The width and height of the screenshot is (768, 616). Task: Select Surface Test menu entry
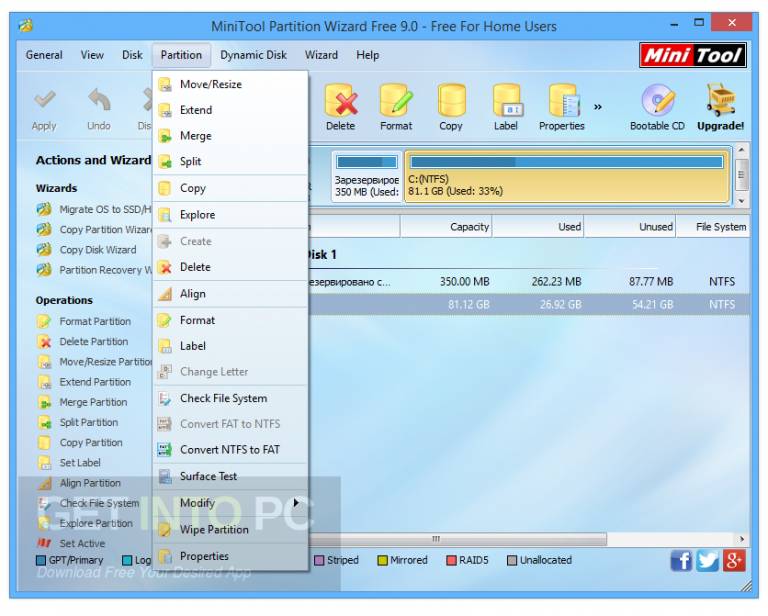click(230, 476)
